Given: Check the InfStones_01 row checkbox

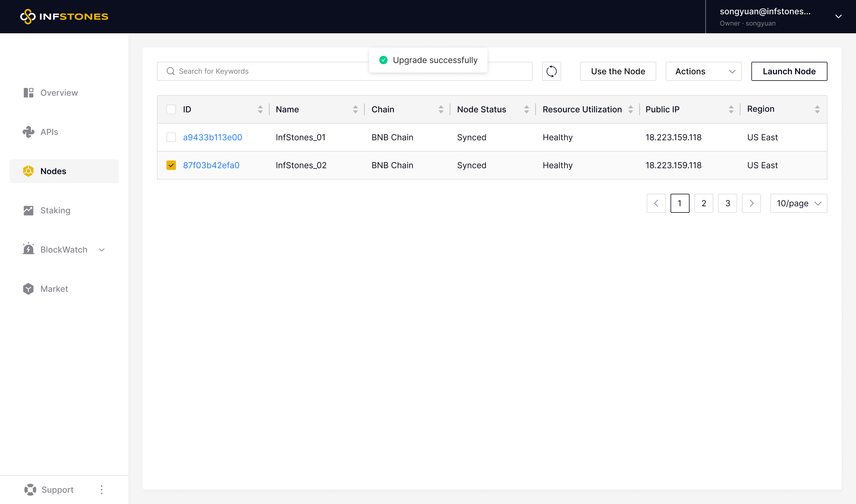Looking at the screenshot, I should click(x=171, y=137).
